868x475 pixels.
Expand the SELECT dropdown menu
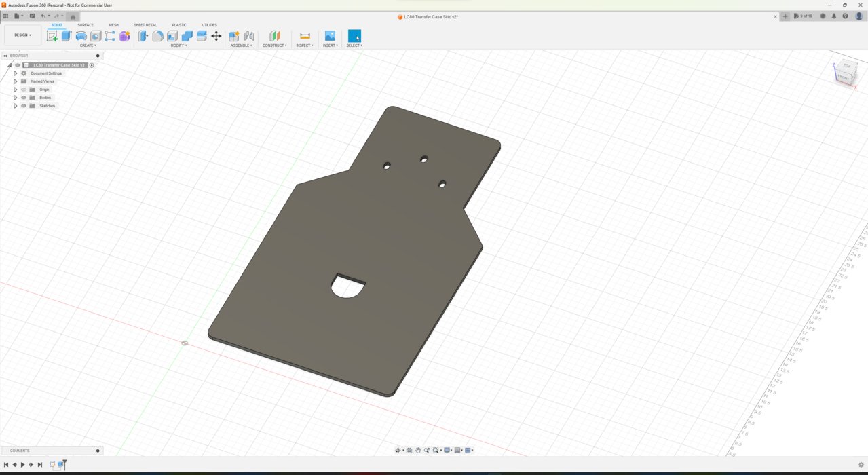click(x=354, y=45)
